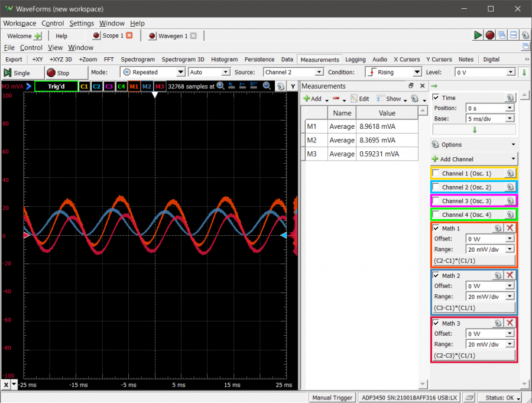This screenshot has width=532, height=403.
Task: Click green down arrow beside Level field
Action: pos(524,72)
